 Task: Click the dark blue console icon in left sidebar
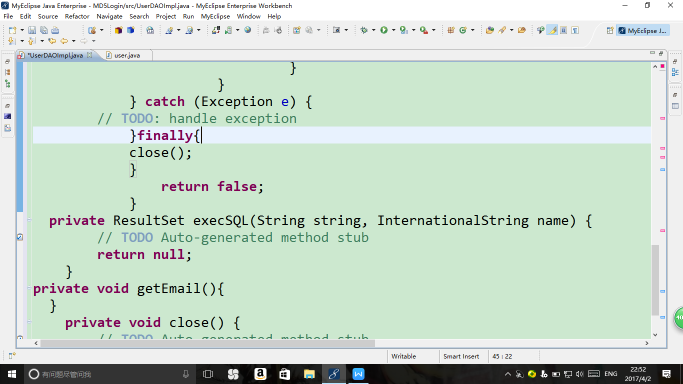click(x=7, y=117)
